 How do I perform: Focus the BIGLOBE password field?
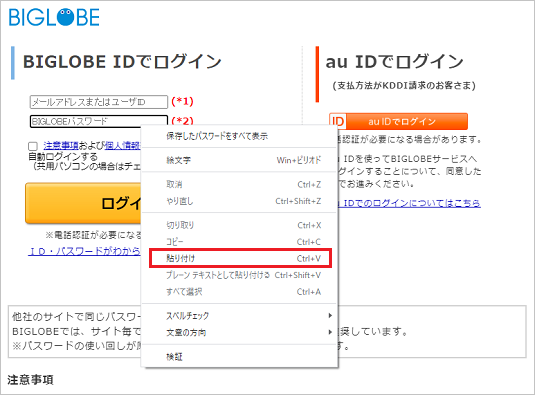pyautogui.click(x=99, y=121)
